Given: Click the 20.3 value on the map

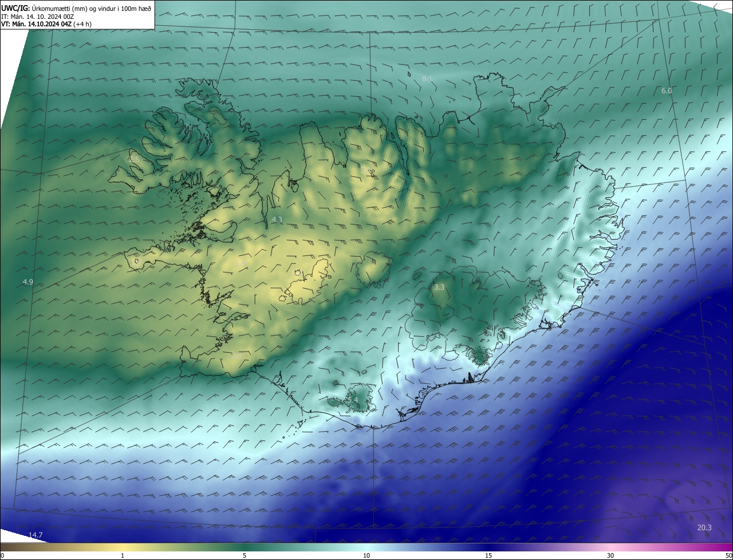Looking at the screenshot, I should 705,527.
